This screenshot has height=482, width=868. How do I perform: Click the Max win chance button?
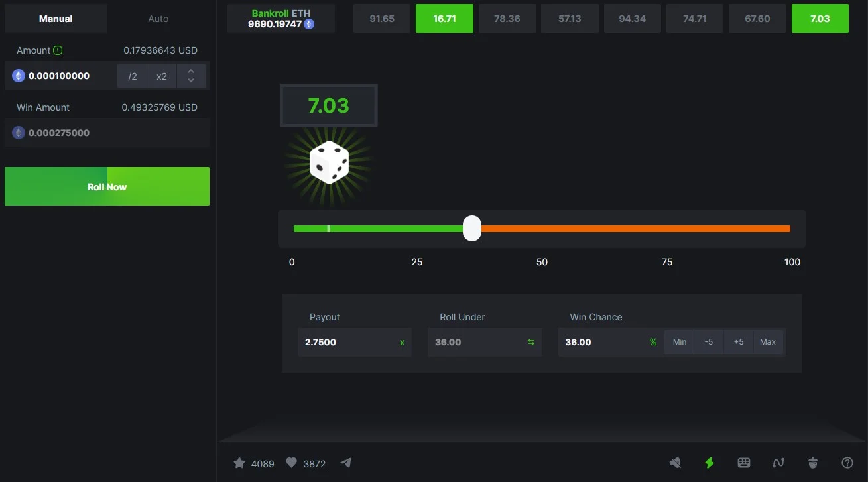[x=768, y=342]
